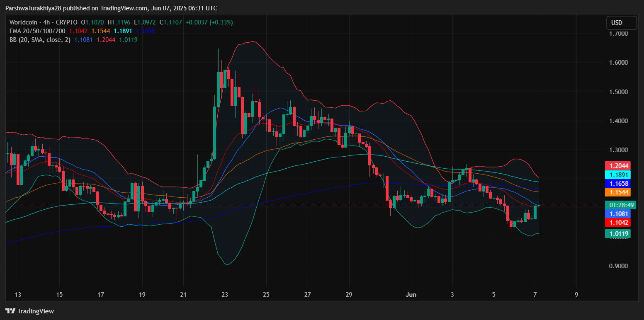Click the red 1.2044 upper band price label
This screenshot has height=320, width=644.
[x=617, y=165]
